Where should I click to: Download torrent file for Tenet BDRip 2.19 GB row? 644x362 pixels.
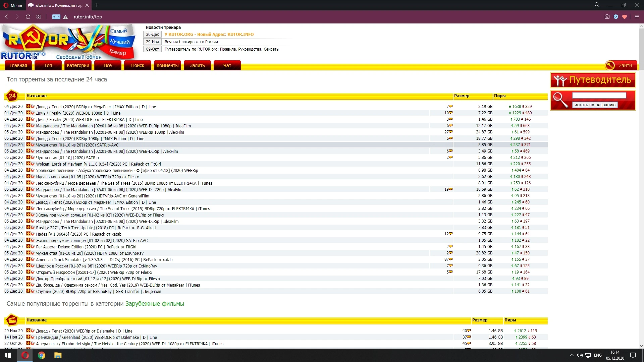[x=28, y=107]
